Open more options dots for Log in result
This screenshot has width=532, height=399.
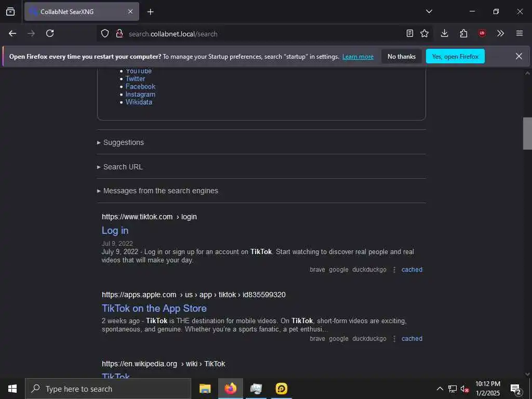[x=394, y=270]
